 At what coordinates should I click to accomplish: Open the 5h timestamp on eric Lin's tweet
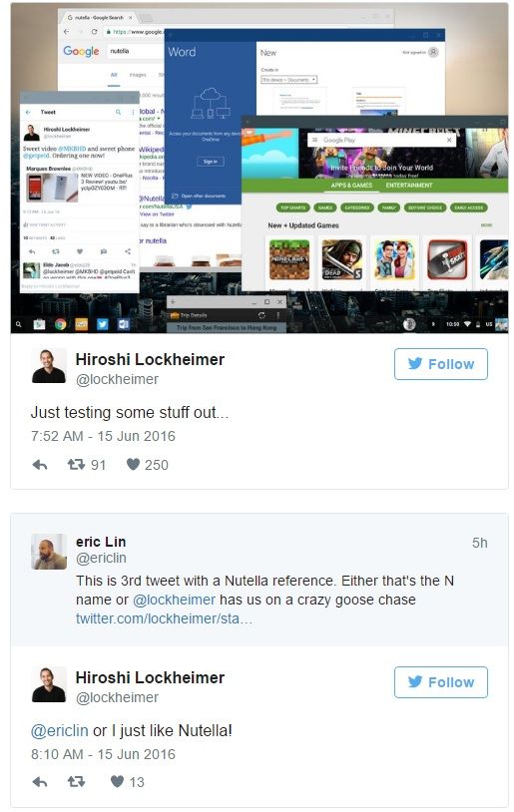pos(480,543)
